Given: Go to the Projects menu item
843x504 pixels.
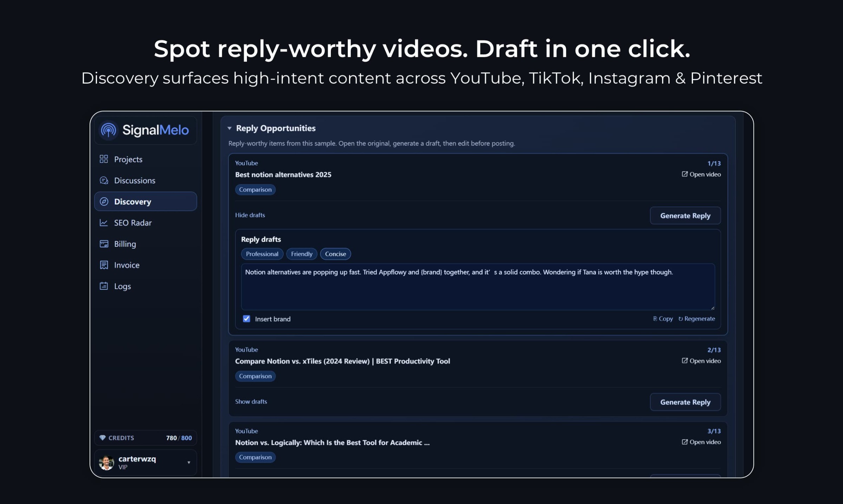Looking at the screenshot, I should [x=145, y=159].
